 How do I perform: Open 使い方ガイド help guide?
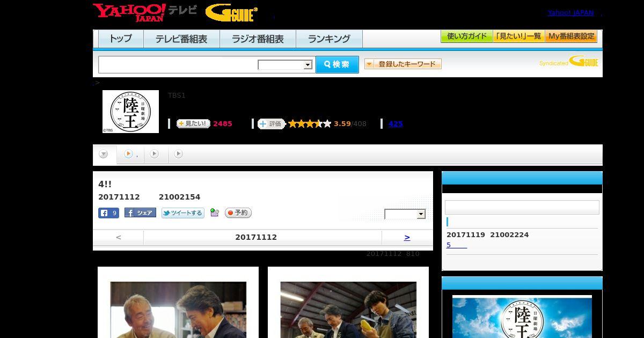click(x=466, y=36)
